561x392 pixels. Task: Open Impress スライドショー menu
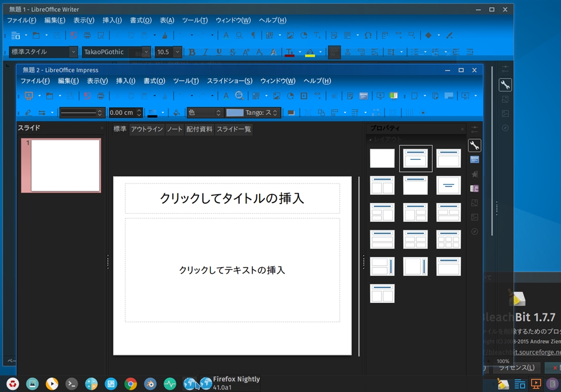click(x=230, y=81)
